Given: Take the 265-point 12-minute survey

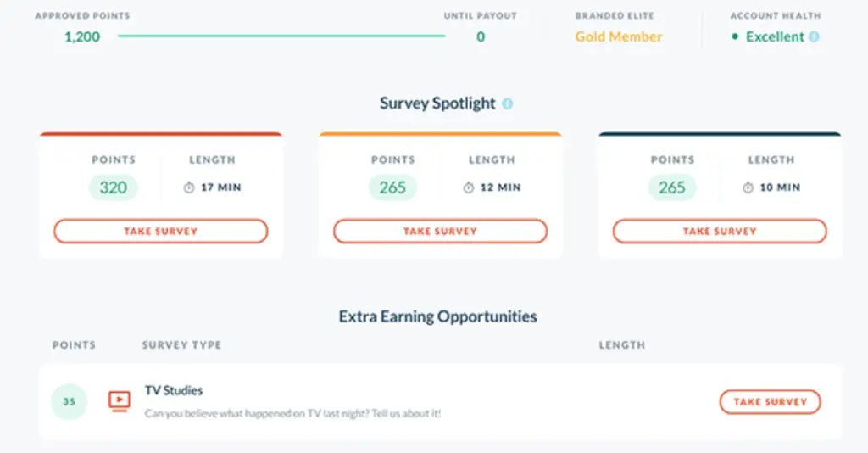Looking at the screenshot, I should [x=440, y=231].
